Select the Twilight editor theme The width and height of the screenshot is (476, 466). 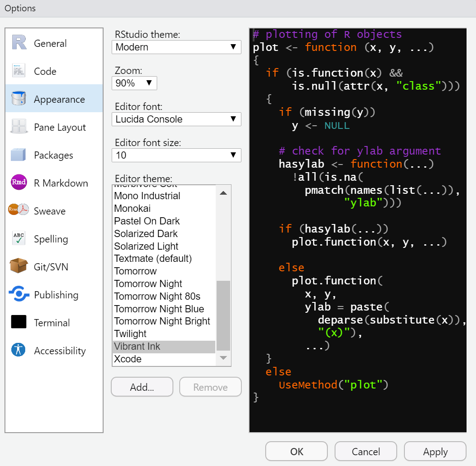pyautogui.click(x=164, y=334)
